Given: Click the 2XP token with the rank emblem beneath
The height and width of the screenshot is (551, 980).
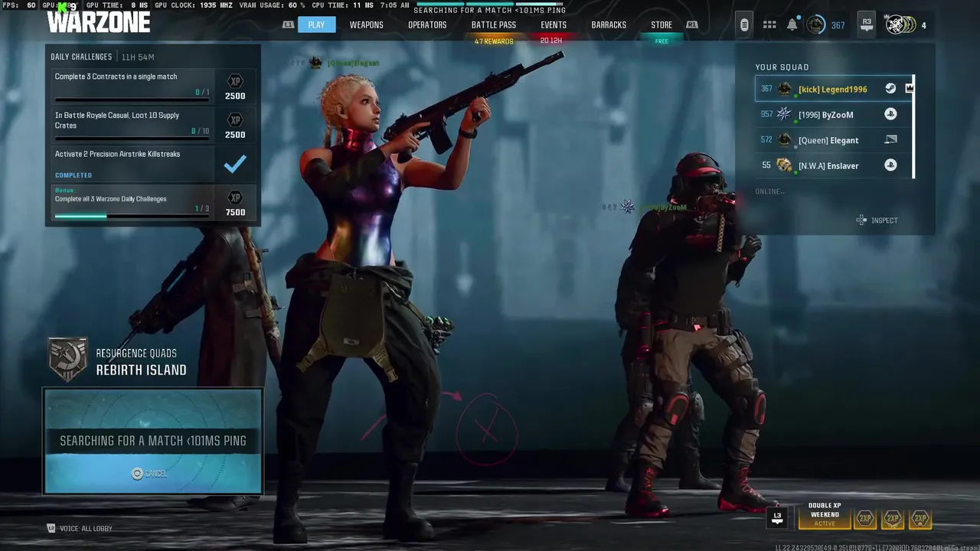Looking at the screenshot, I should [920, 519].
